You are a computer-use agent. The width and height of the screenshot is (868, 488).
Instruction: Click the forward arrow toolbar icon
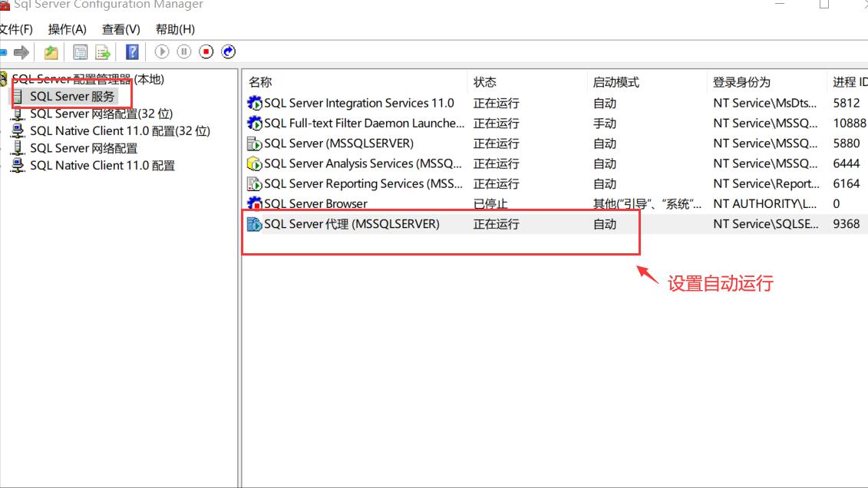pos(21,52)
